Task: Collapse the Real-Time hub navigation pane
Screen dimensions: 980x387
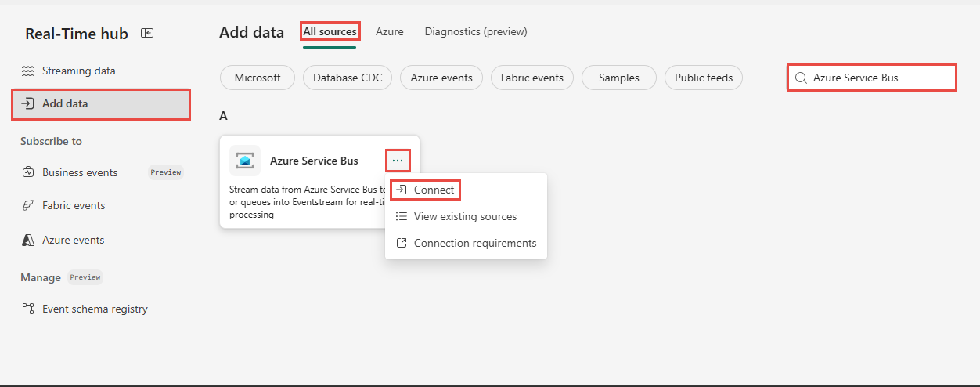Action: 146,33
